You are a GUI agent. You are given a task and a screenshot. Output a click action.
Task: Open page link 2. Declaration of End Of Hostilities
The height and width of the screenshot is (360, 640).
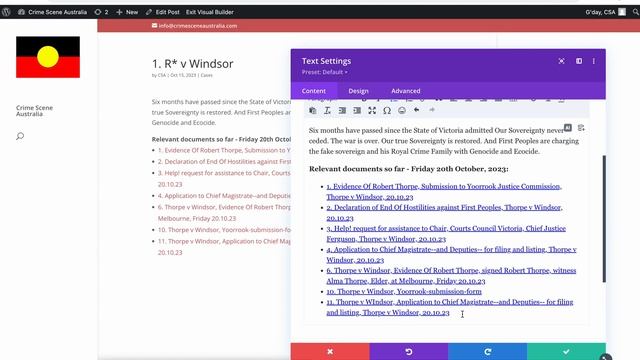pyautogui.click(x=224, y=162)
